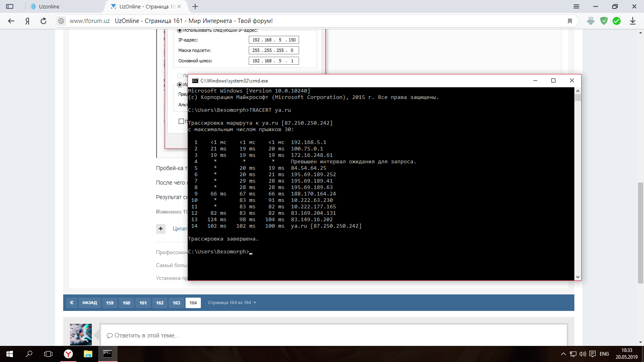Click the НАЗАД pagination button
This screenshot has height=362, width=644.
(x=89, y=303)
